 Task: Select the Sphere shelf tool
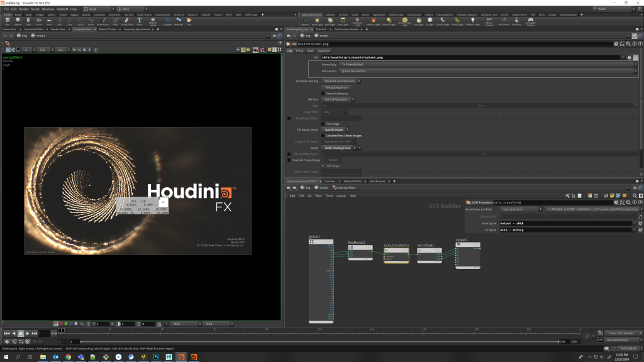coord(18,21)
